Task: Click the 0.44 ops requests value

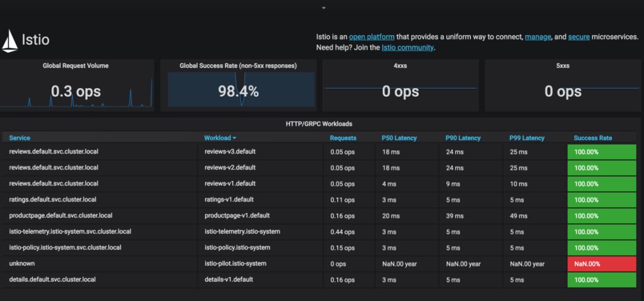Action: coord(342,232)
